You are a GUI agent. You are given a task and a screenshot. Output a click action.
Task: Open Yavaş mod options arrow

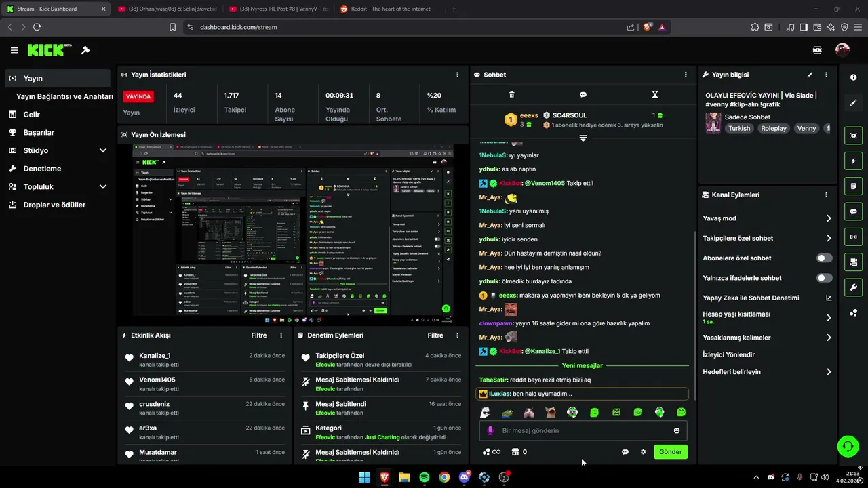point(829,218)
